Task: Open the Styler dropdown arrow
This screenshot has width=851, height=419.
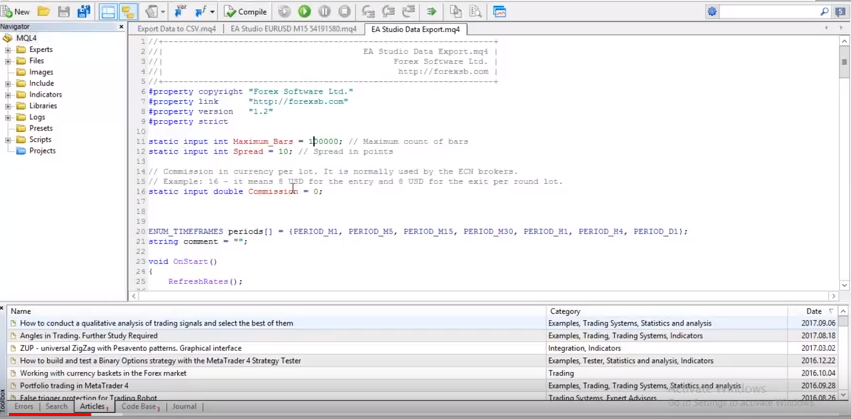Action: [163, 11]
